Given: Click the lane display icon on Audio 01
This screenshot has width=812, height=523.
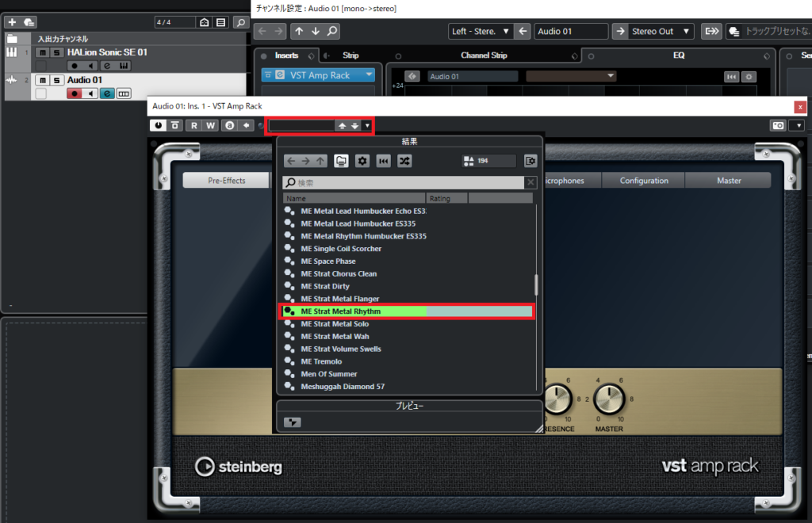Looking at the screenshot, I should coord(124,94).
